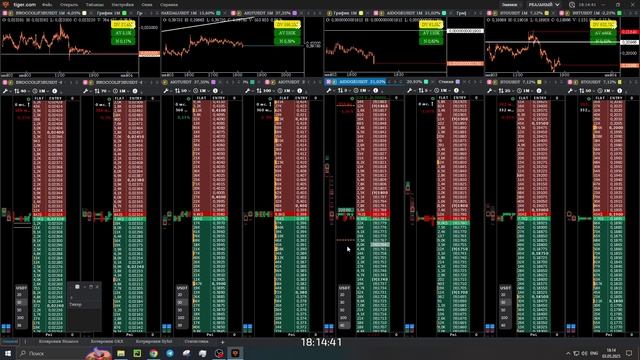Image resolution: width=640 pixels, height=360 pixels.
Task: Switch to Котировки Binance tab
Action: [59, 342]
